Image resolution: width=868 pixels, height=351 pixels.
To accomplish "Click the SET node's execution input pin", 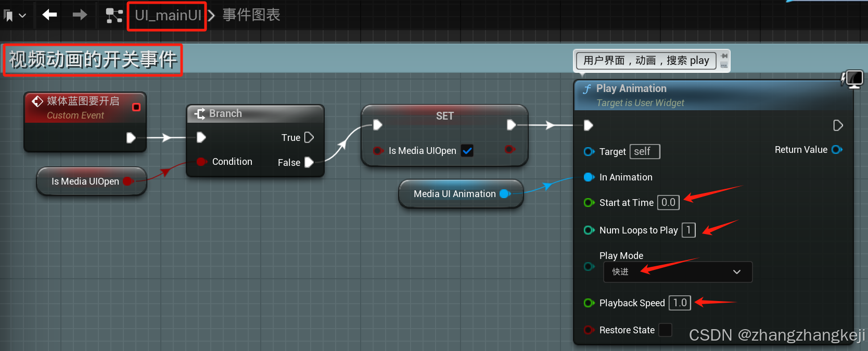I will point(378,125).
